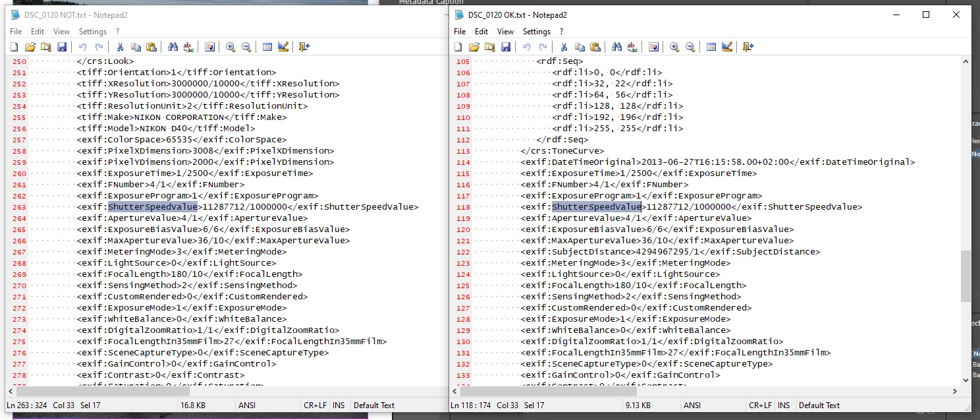Open Select Scheme icon in DSC_0120 NOT.txt window

[267, 47]
